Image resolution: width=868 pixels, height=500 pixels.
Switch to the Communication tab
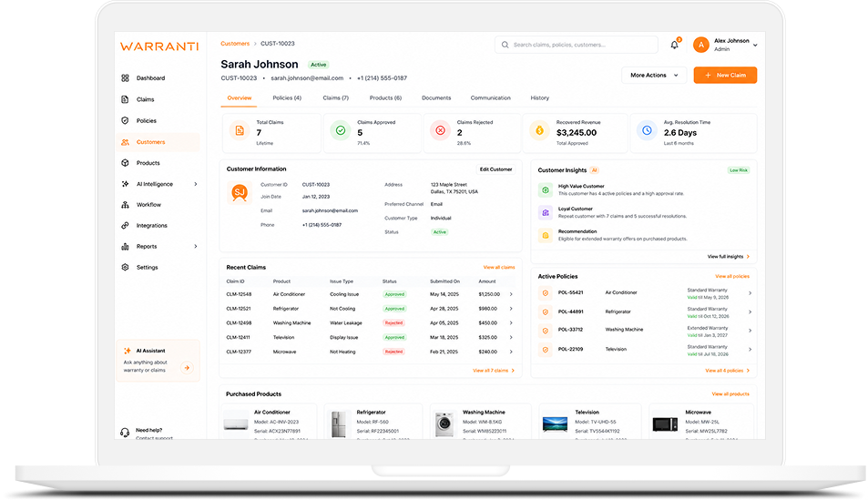click(490, 98)
